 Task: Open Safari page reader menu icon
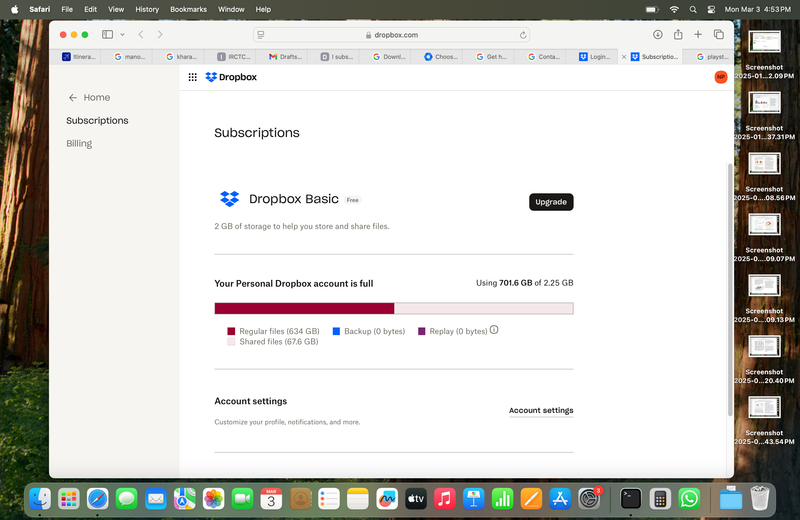[x=261, y=35]
